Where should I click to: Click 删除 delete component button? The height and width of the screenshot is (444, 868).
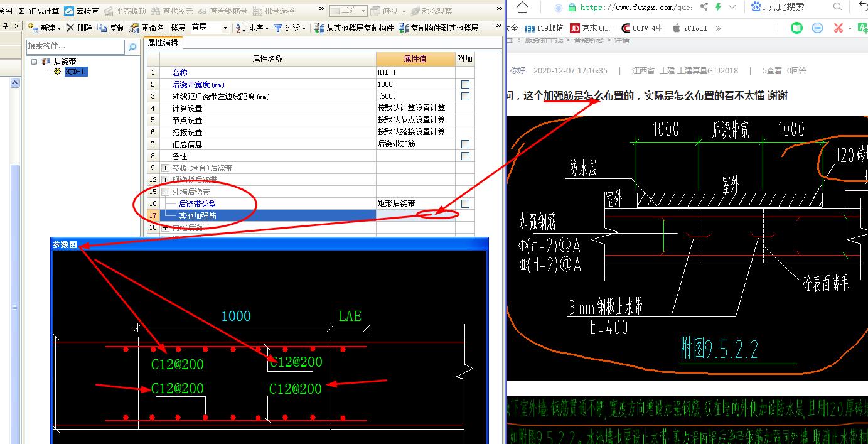point(79,28)
